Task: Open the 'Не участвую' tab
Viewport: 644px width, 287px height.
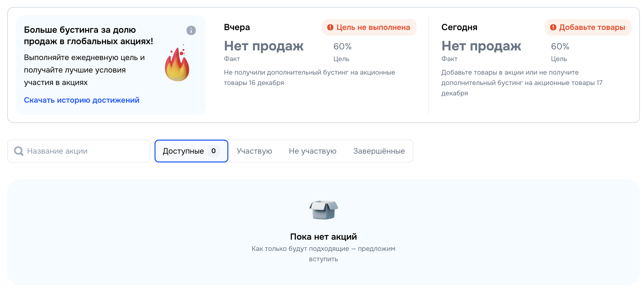Action: pyautogui.click(x=312, y=151)
